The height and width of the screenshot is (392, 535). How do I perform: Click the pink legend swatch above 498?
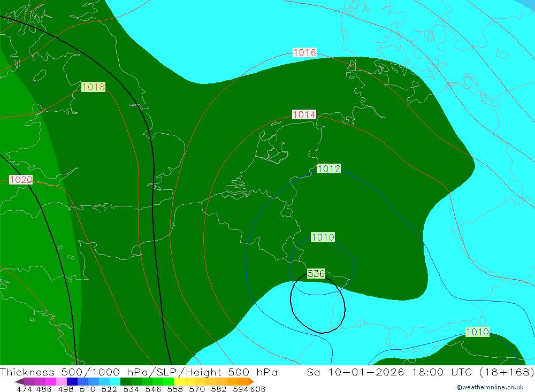coord(62,381)
